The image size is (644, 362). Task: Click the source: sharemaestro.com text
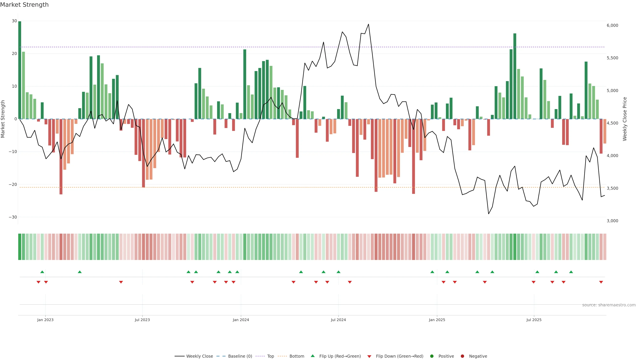tap(609, 305)
